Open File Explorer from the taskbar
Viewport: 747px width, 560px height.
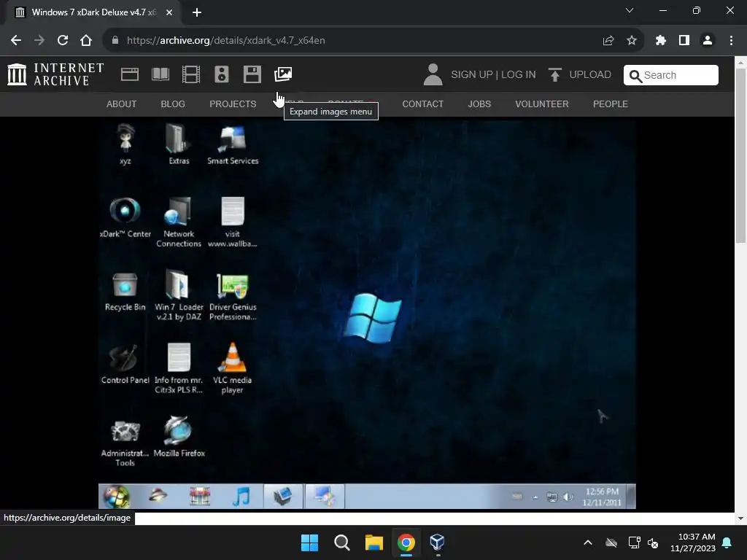pos(374,542)
